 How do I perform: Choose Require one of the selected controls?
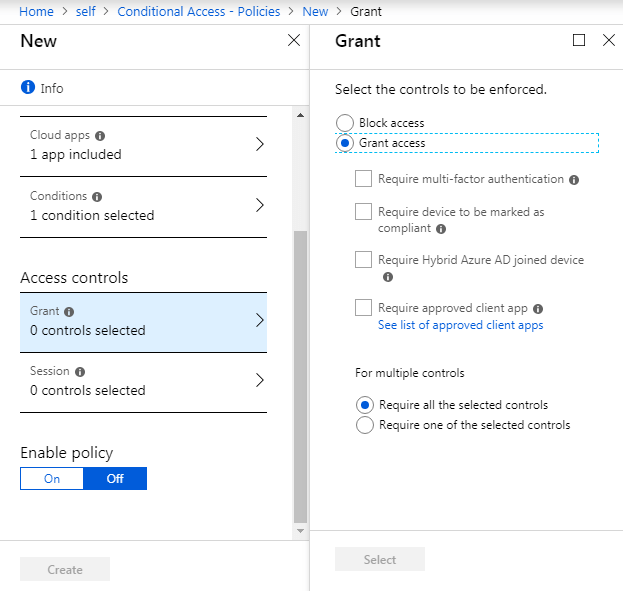pos(365,425)
